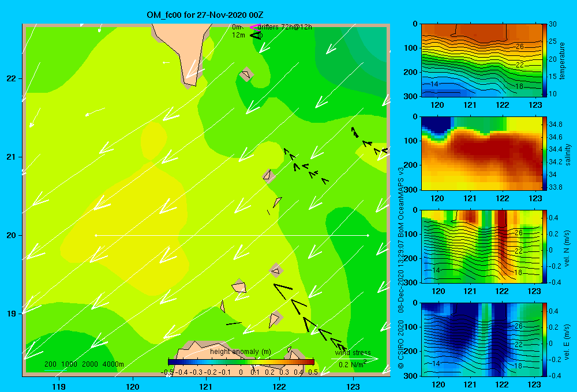Screen dimensions: 577x392
Task: Click the right endpoint of the white section line
Action: tap(368, 235)
